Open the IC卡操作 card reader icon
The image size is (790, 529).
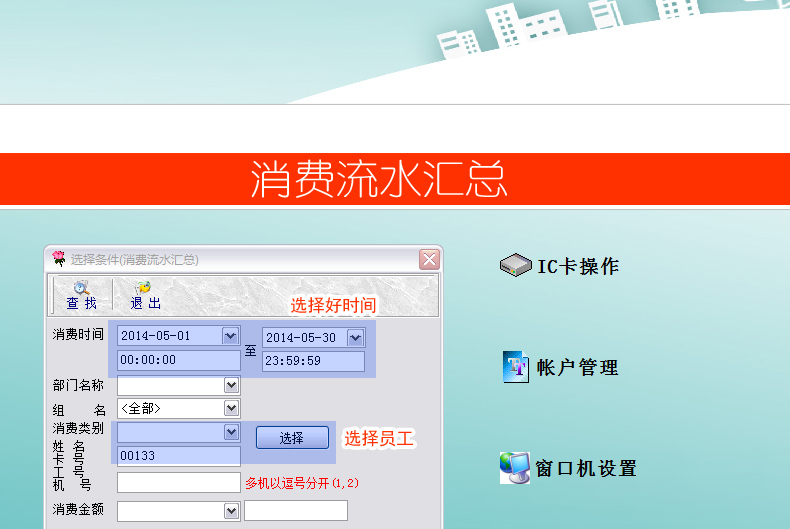pyautogui.click(x=515, y=266)
